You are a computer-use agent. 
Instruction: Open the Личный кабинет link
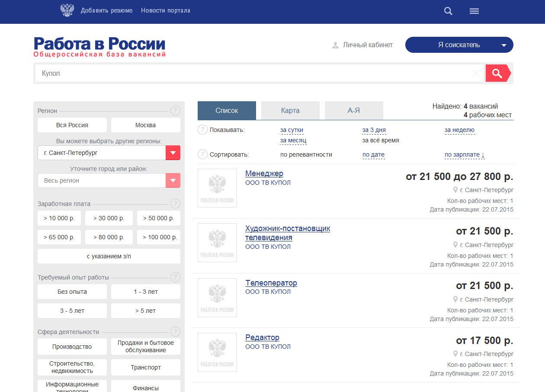tap(368, 45)
